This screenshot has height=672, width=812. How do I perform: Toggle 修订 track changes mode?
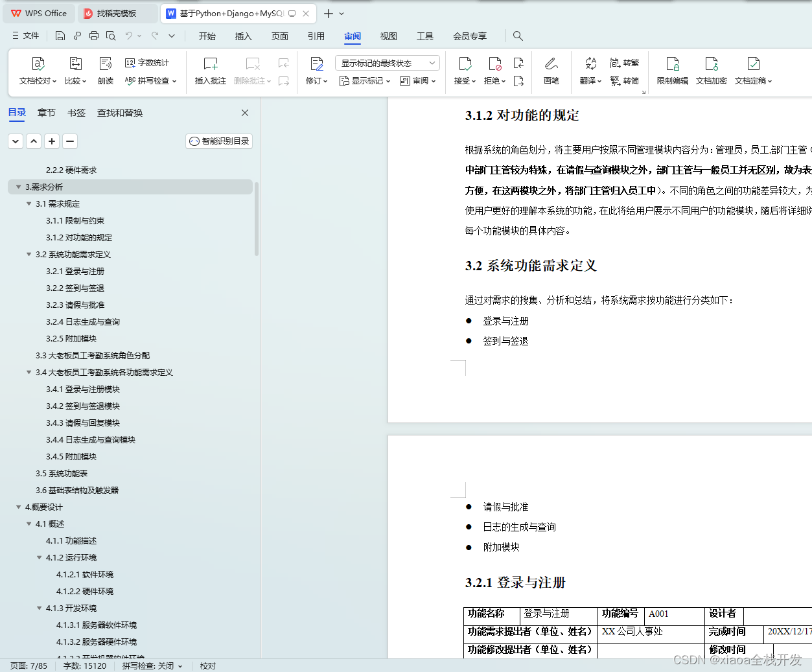[316, 71]
